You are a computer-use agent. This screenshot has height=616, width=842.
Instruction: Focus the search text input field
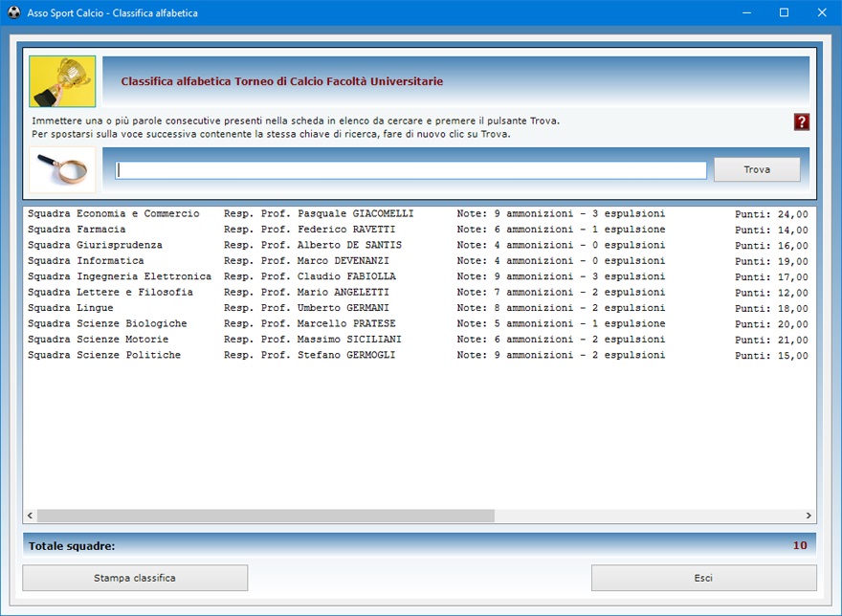coord(410,170)
